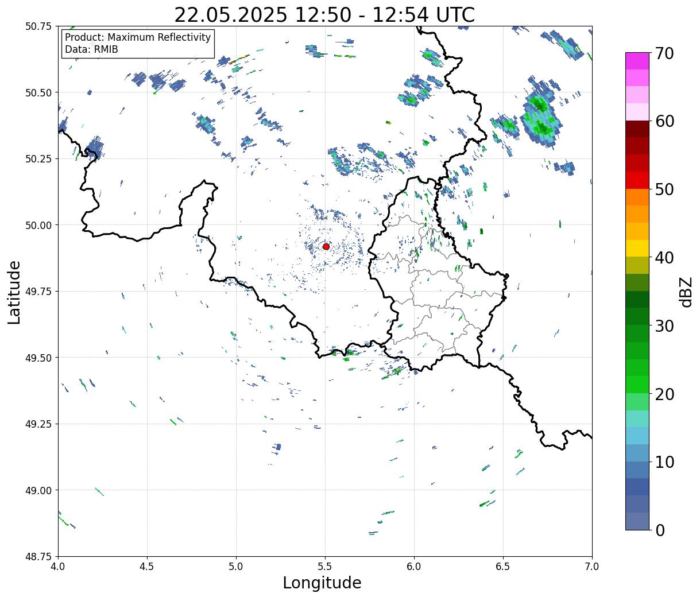Image resolution: width=700 pixels, height=597 pixels.
Task: Click the 'dBZ' colorbar label
Action: 686,291
